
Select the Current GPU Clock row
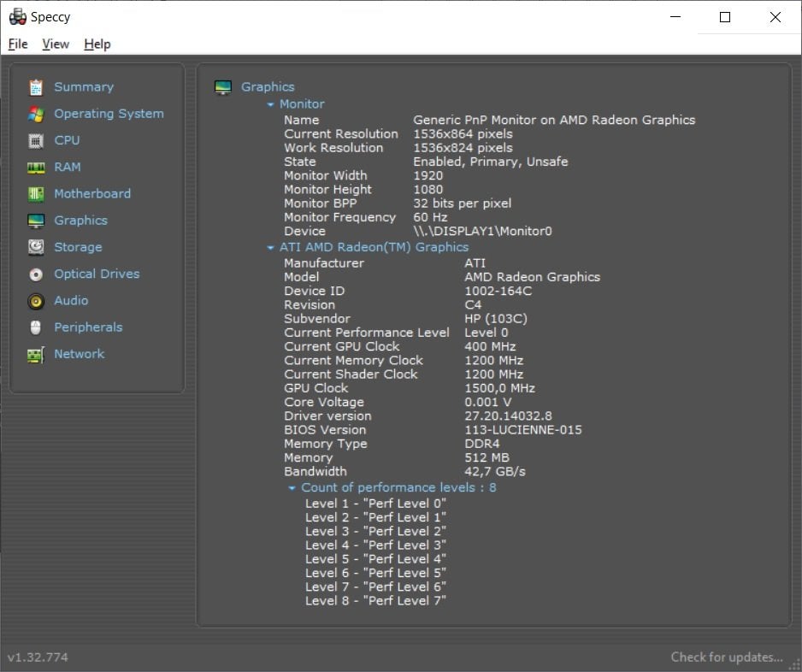(x=400, y=346)
